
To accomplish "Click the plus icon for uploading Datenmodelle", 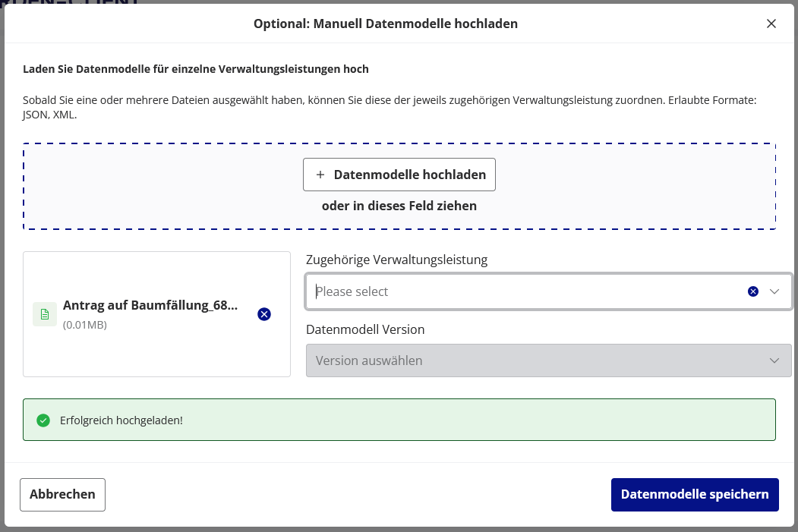I will pyautogui.click(x=320, y=175).
